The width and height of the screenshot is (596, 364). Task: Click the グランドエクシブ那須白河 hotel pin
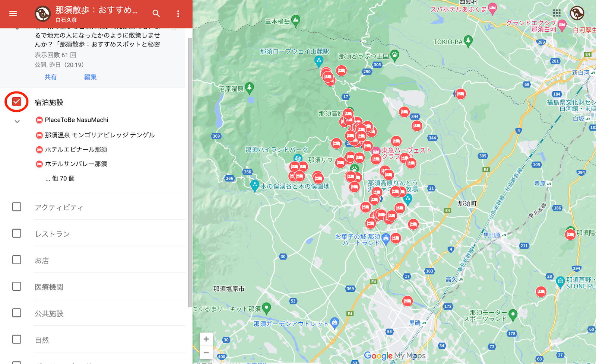(x=562, y=26)
